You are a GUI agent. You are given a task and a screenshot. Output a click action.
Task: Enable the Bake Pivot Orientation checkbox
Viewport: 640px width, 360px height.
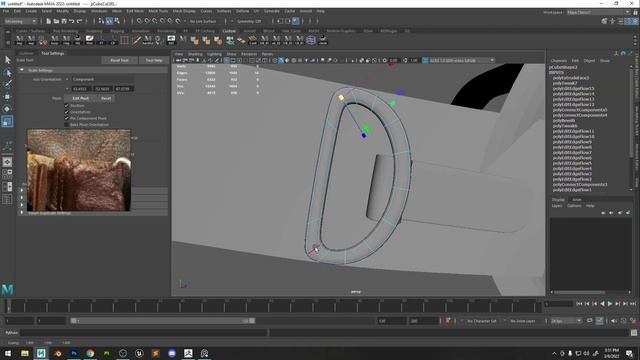(67, 124)
